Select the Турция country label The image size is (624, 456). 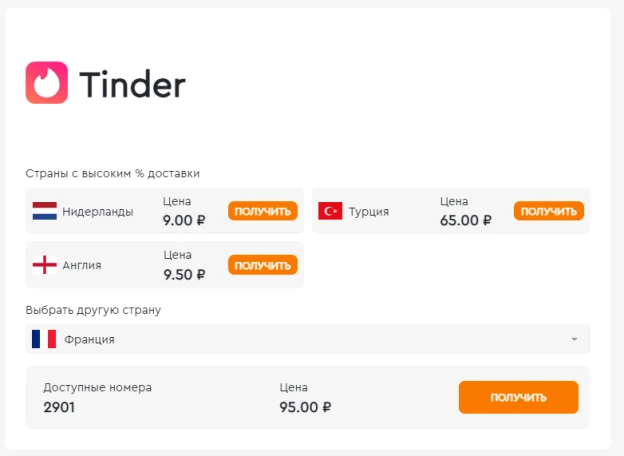tap(369, 212)
